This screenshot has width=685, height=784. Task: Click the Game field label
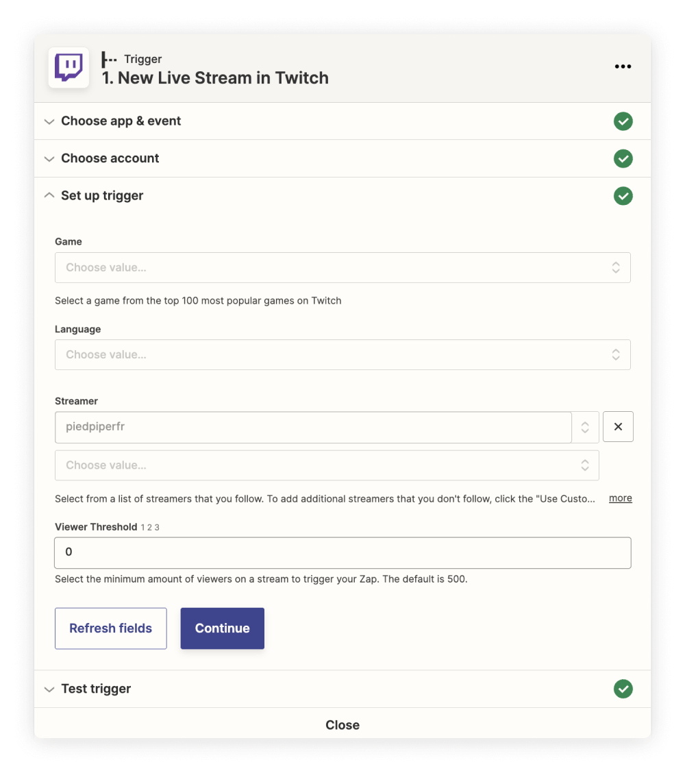click(x=68, y=241)
